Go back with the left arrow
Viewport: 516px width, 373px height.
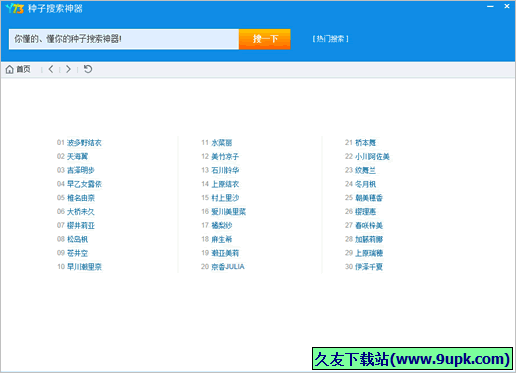51,69
